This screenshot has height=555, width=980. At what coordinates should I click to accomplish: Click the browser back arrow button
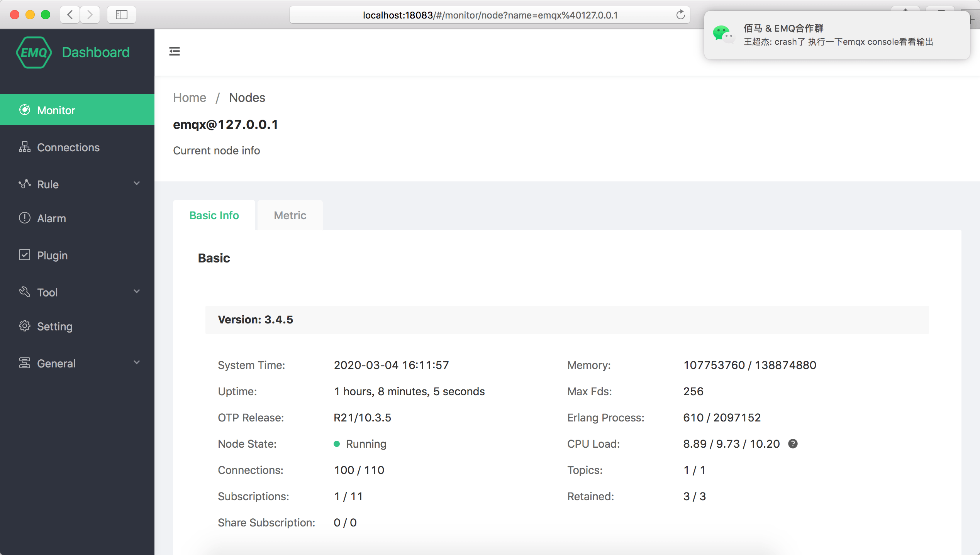point(70,15)
